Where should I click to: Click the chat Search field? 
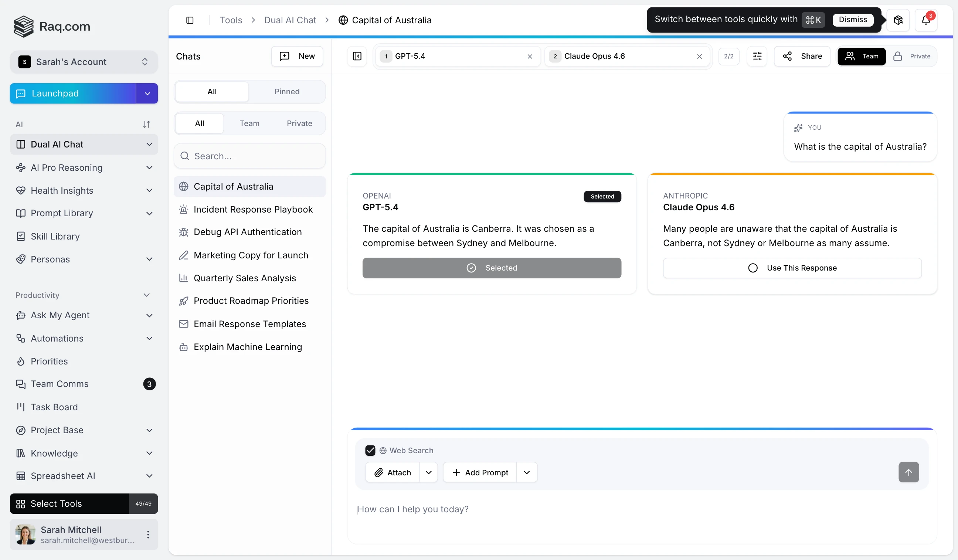coord(249,156)
